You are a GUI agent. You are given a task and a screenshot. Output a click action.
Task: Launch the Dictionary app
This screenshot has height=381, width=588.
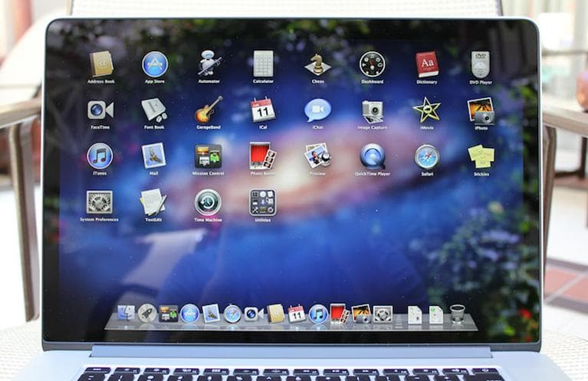(x=427, y=64)
